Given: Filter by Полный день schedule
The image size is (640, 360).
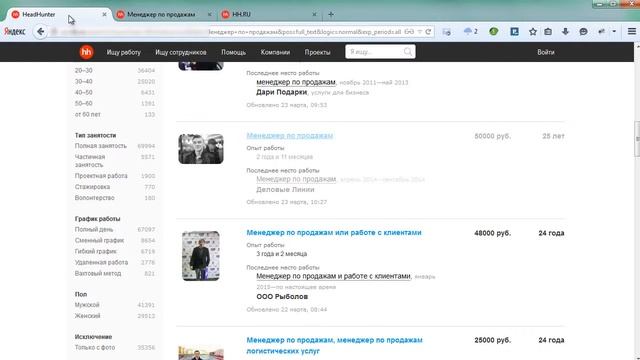Looking at the screenshot, I should point(94,230).
